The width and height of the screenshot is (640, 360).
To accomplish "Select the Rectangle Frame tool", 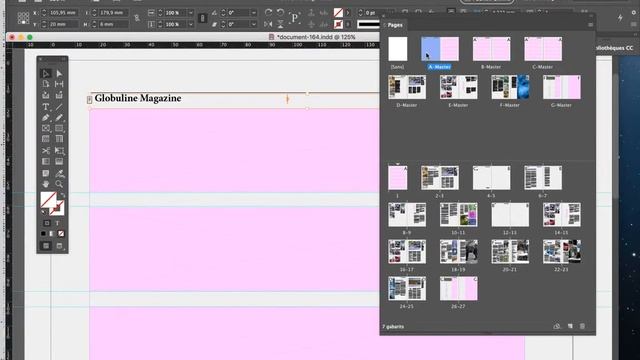I will [46, 128].
